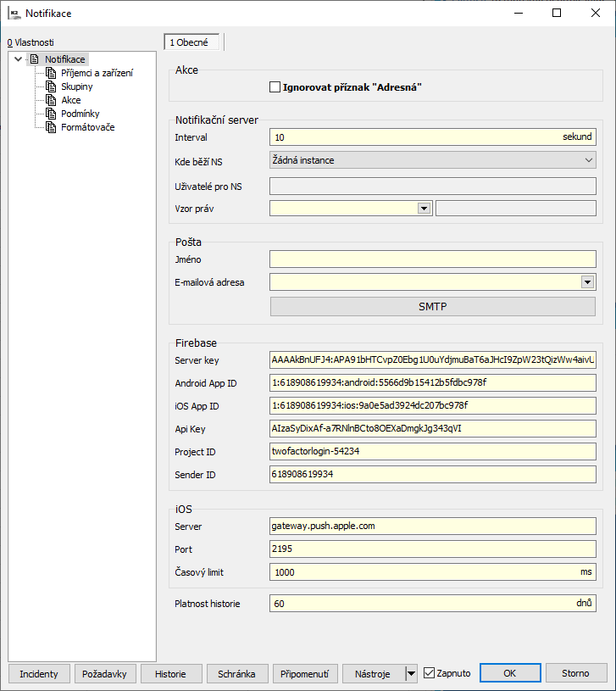The image size is (616, 691).
Task: Enable Ignorovat příznak "Adresná" checkbox
Action: (275, 86)
